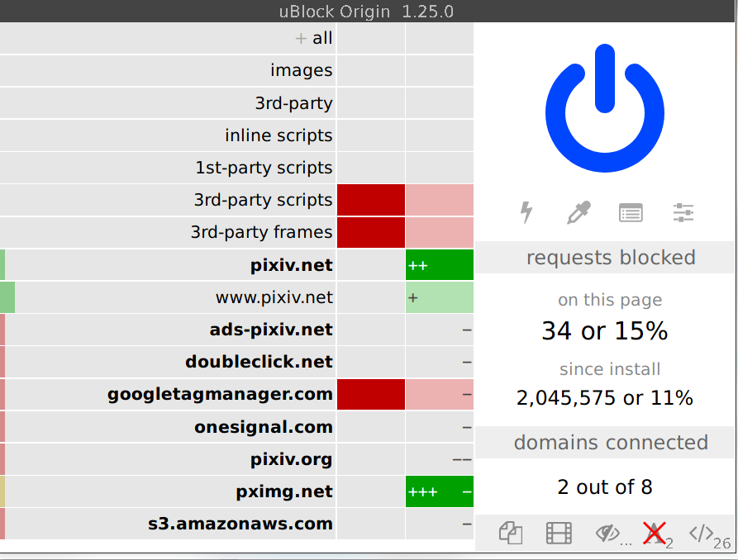Screen dimensions: 738x560
Task: Toggle the large media elements film icon
Action: [x=559, y=534]
